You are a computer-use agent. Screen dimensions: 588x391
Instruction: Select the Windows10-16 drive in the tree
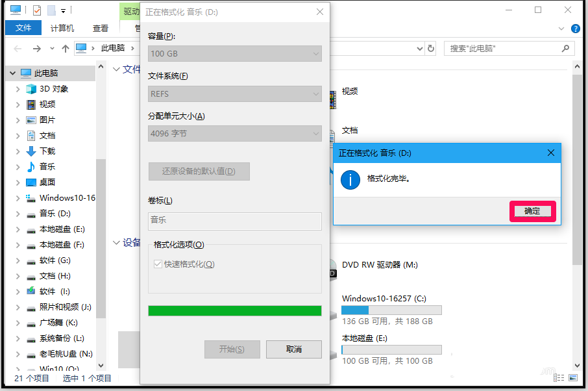pos(67,197)
